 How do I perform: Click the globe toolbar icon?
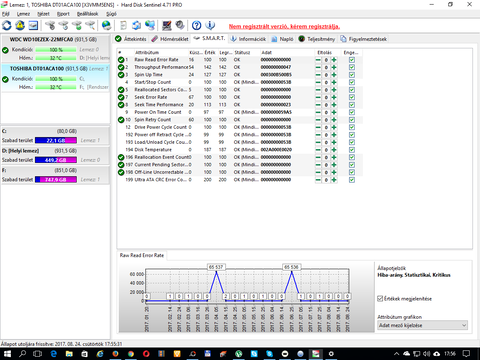tap(106, 25)
